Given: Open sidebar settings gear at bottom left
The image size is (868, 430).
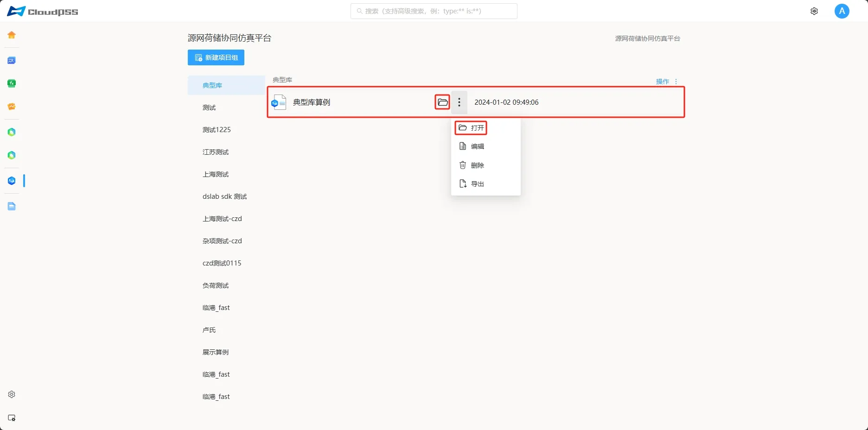Looking at the screenshot, I should tap(12, 394).
